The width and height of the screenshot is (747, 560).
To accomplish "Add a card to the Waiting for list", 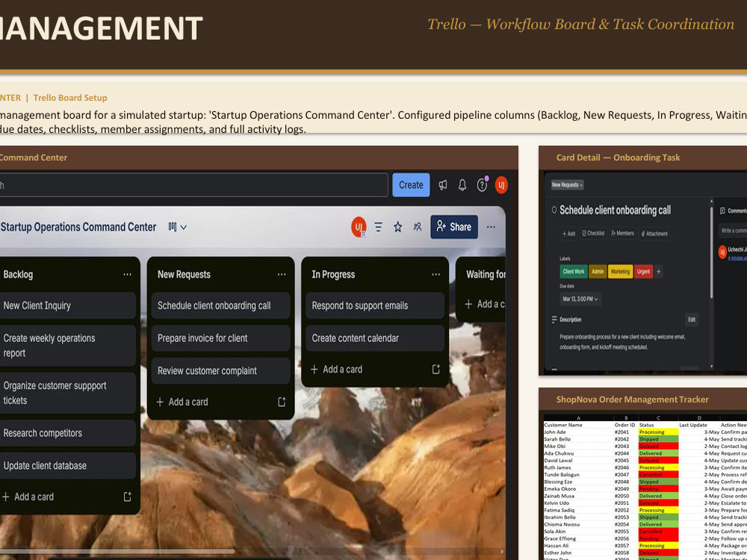I will (485, 305).
